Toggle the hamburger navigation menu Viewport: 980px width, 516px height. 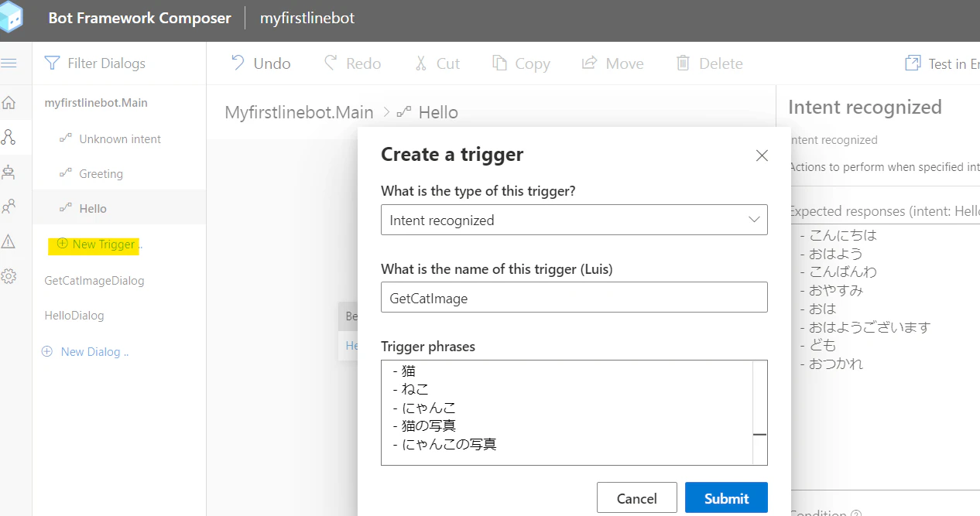9,63
